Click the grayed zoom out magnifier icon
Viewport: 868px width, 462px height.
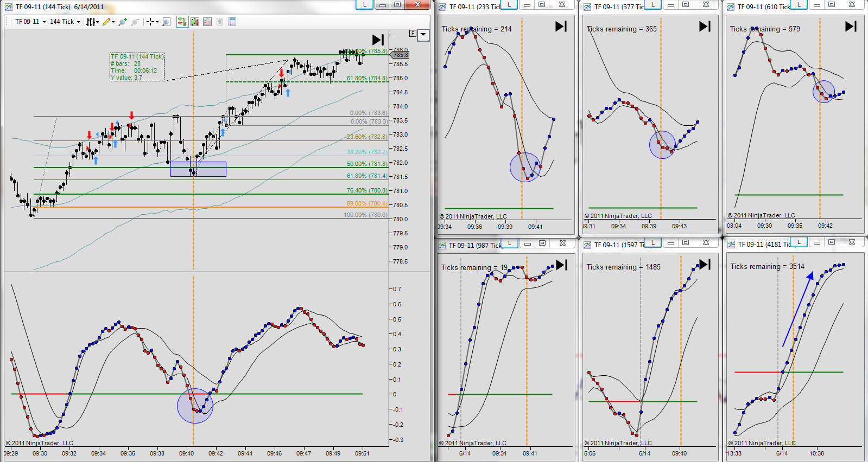tap(135, 22)
